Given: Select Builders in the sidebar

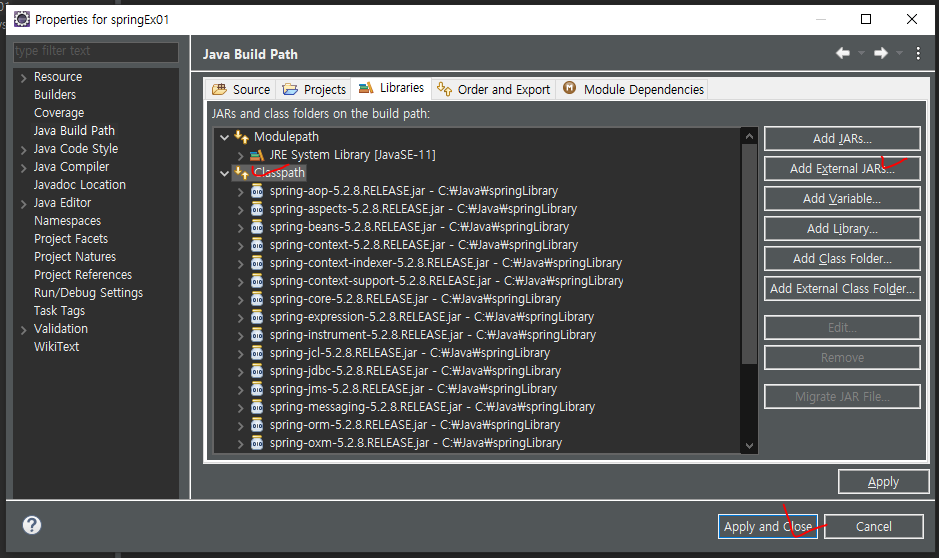Looking at the screenshot, I should [x=55, y=95].
